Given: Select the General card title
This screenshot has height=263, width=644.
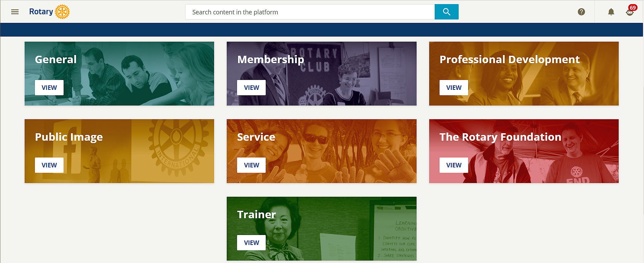Looking at the screenshot, I should coord(56,59).
